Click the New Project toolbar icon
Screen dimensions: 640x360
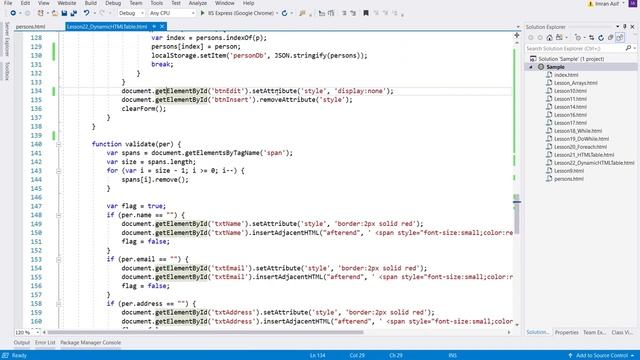tap(40, 13)
